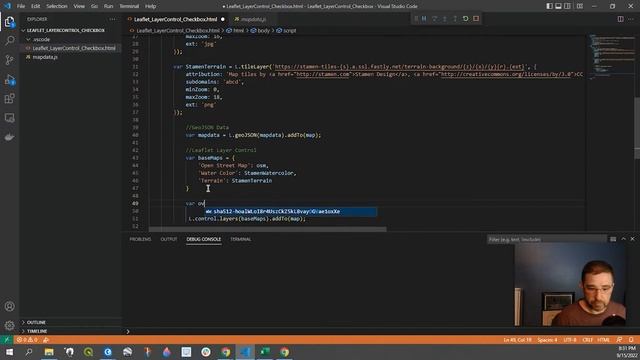
Task: Switch to the PROBLEMS panel tab
Action: pos(140,239)
